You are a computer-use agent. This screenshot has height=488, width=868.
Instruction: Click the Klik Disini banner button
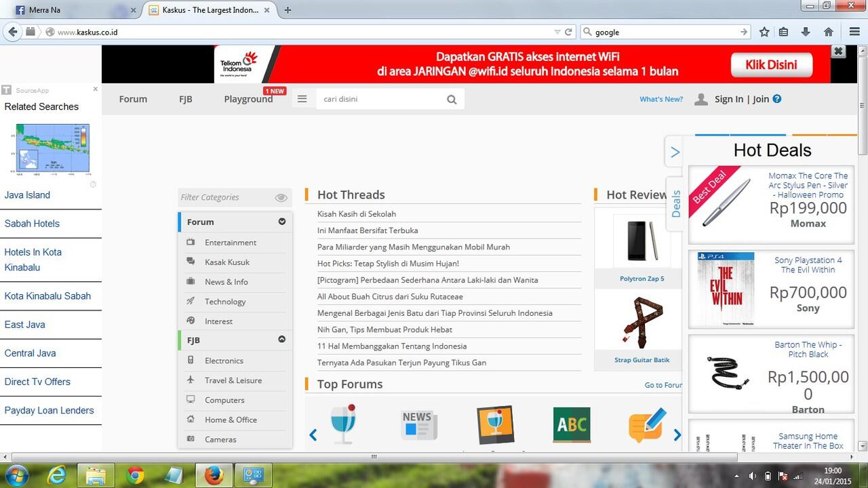point(772,65)
